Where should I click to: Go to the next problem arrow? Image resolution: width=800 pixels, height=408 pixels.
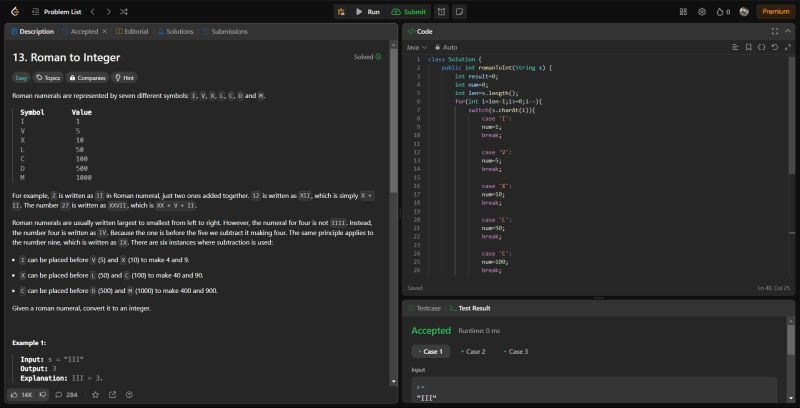[108, 12]
